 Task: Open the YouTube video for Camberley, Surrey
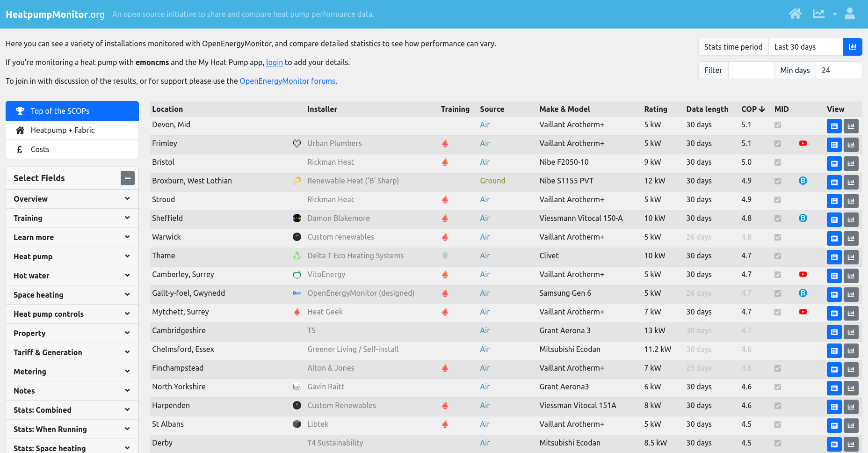click(803, 274)
